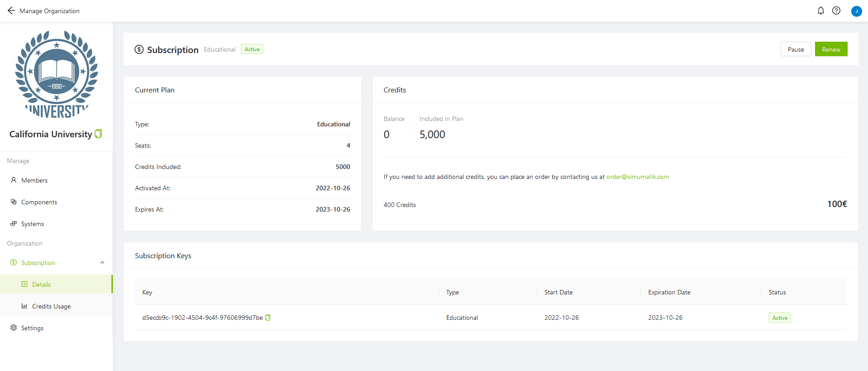Open the Systems section
The width and height of the screenshot is (868, 371).
(32, 224)
